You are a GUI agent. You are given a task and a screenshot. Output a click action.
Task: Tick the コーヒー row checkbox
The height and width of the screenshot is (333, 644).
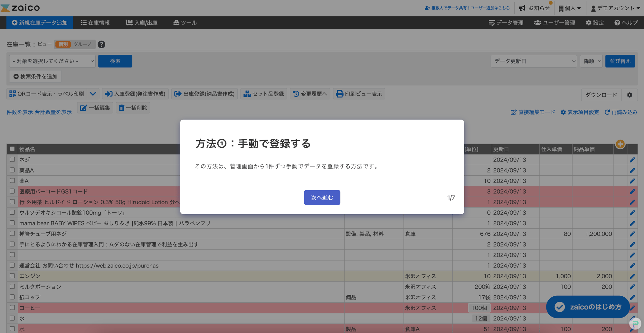click(x=12, y=308)
